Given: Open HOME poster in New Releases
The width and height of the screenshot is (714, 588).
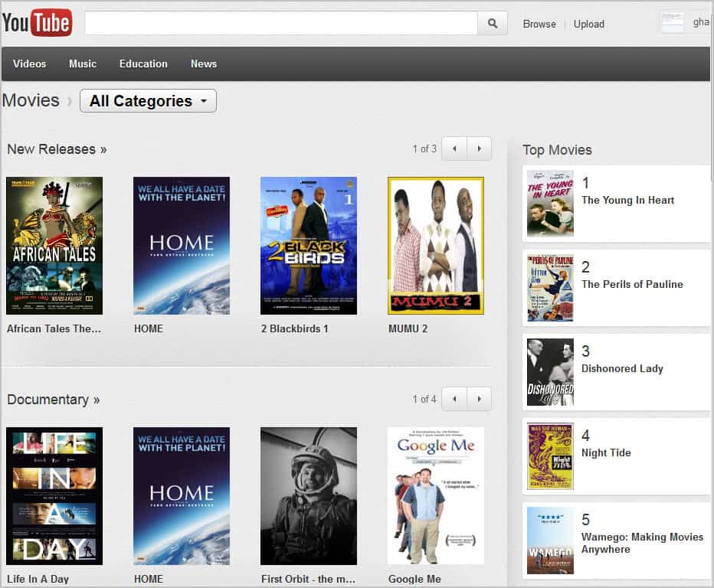Looking at the screenshot, I should click(182, 246).
